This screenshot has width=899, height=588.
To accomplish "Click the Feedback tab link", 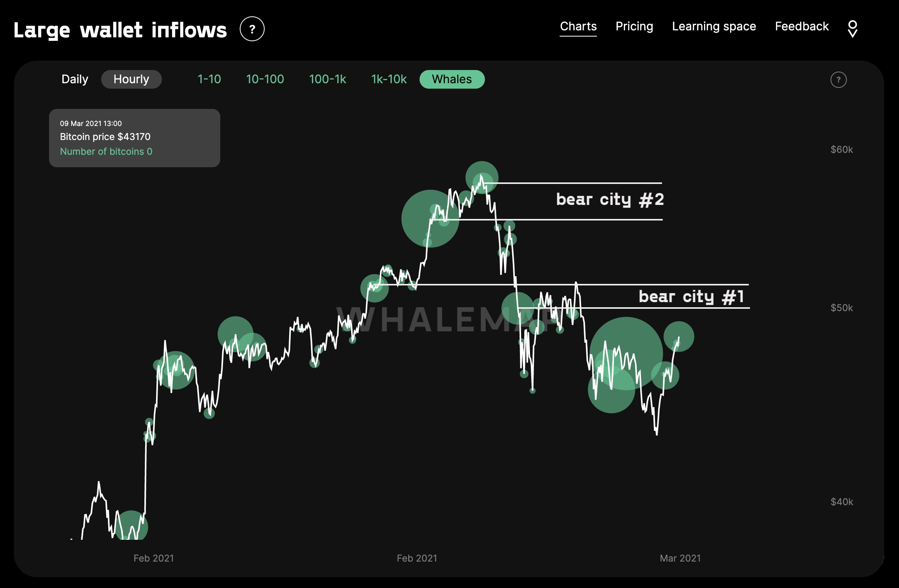I will click(x=802, y=26).
